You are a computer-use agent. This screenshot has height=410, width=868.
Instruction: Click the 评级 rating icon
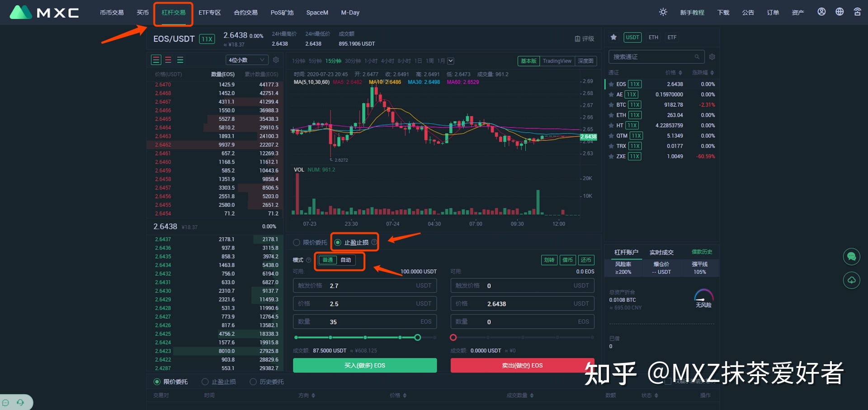pos(584,39)
